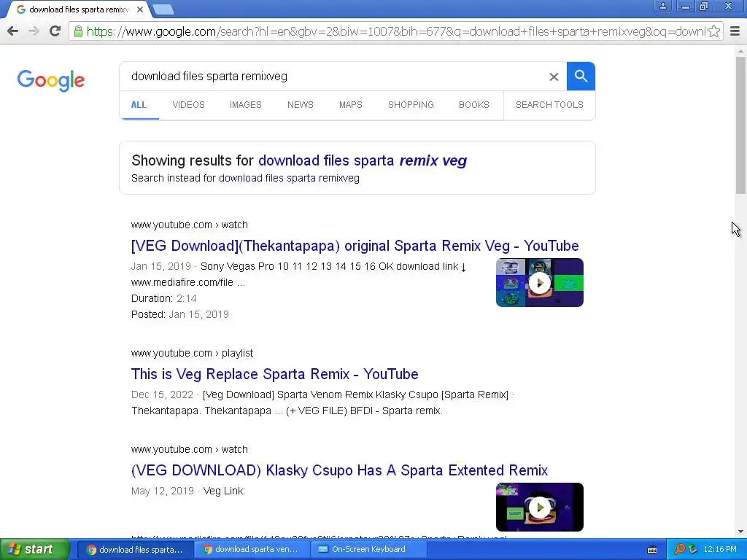747x560 pixels.
Task: Play the Klasky Csupo video thumbnail
Action: pos(539,507)
